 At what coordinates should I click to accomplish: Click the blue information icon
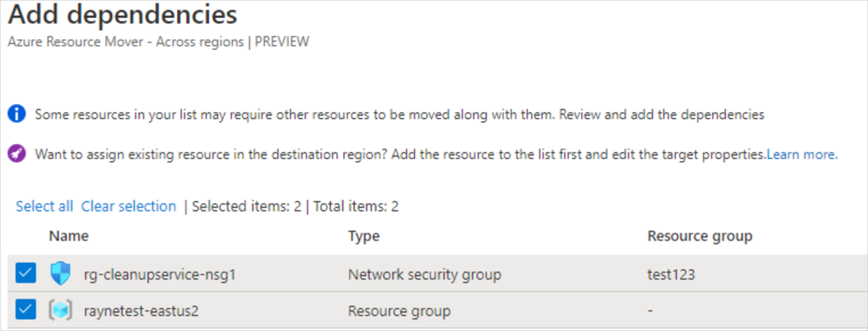[17, 114]
